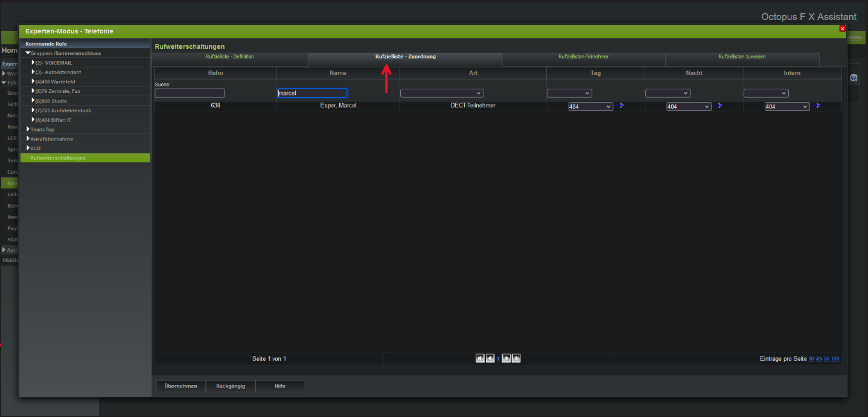This screenshot has height=417, width=868.
Task: Jump to last page of results
Action: coord(516,358)
